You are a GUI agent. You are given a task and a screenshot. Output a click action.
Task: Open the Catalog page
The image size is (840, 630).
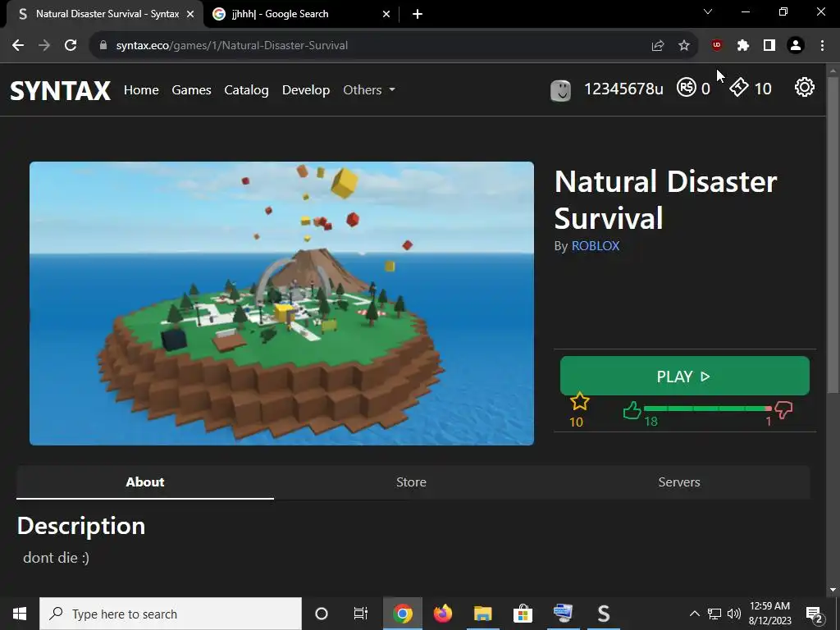click(x=246, y=90)
